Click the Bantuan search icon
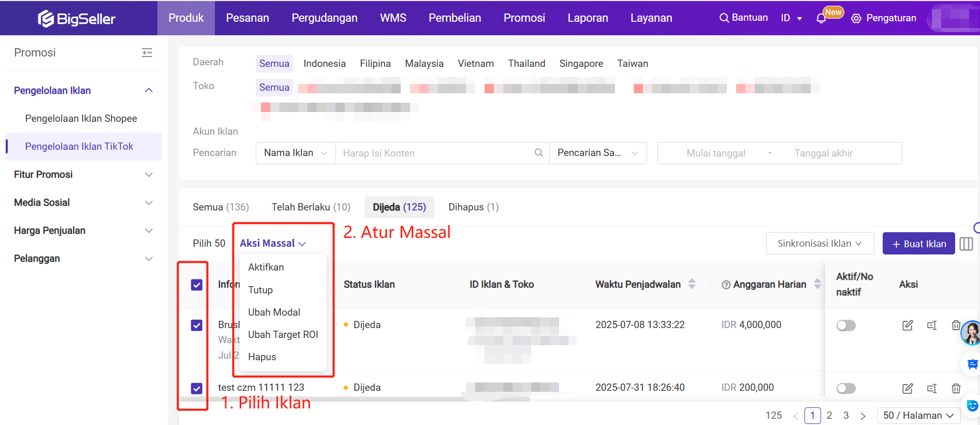The image size is (980, 425). 724,18
